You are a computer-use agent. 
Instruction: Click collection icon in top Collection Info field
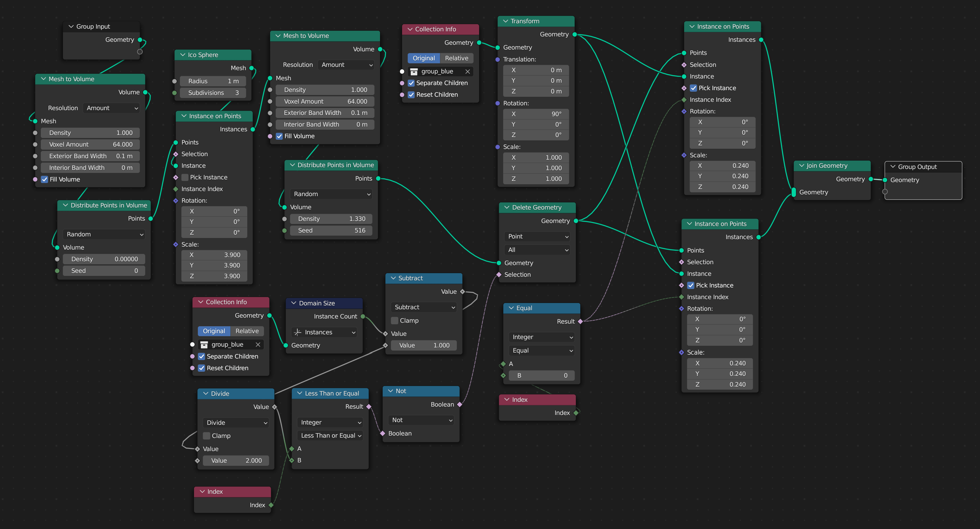coord(414,72)
